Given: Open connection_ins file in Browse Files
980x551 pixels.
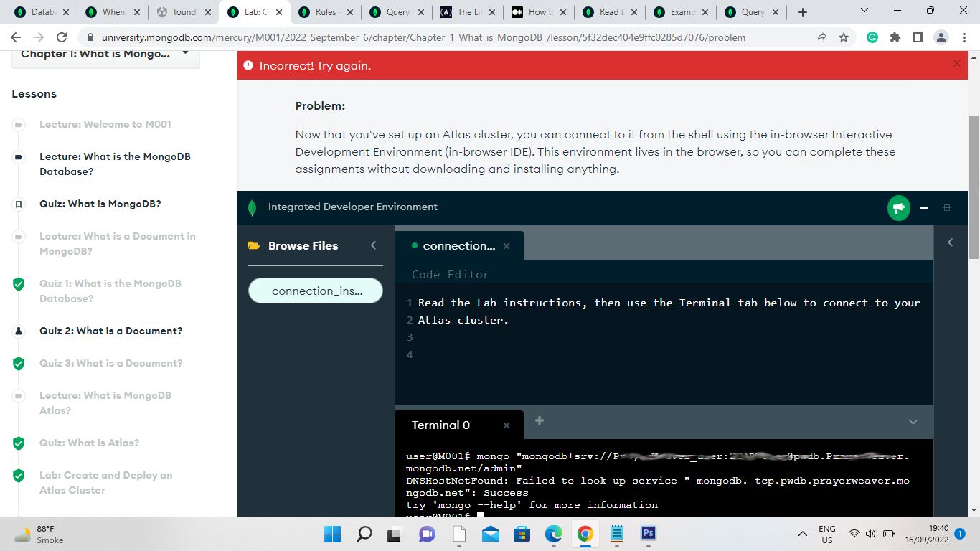Looking at the screenshot, I should coord(316,291).
